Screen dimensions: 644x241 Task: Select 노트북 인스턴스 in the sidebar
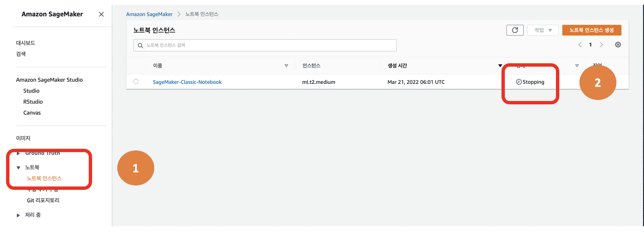pos(44,178)
